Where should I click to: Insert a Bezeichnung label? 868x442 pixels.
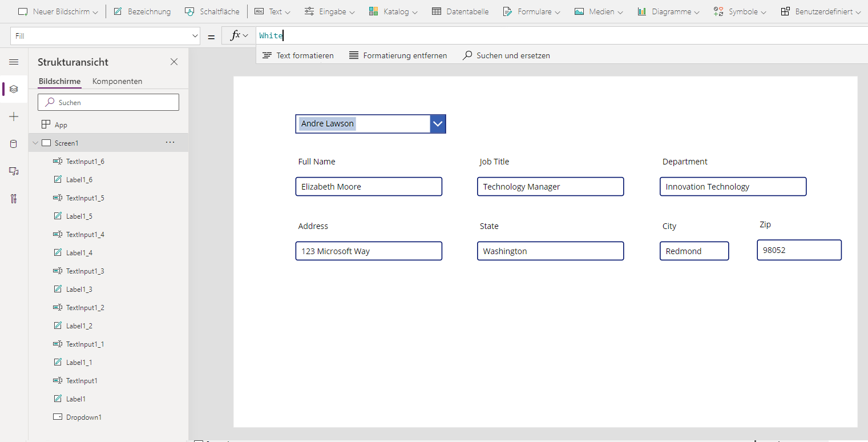(x=142, y=11)
